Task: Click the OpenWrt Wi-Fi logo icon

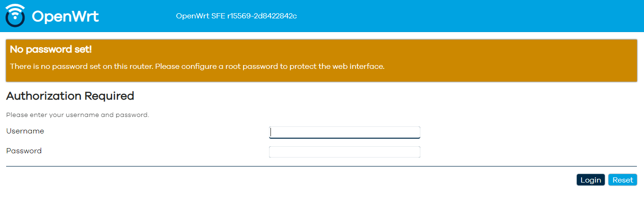Action: (15, 16)
